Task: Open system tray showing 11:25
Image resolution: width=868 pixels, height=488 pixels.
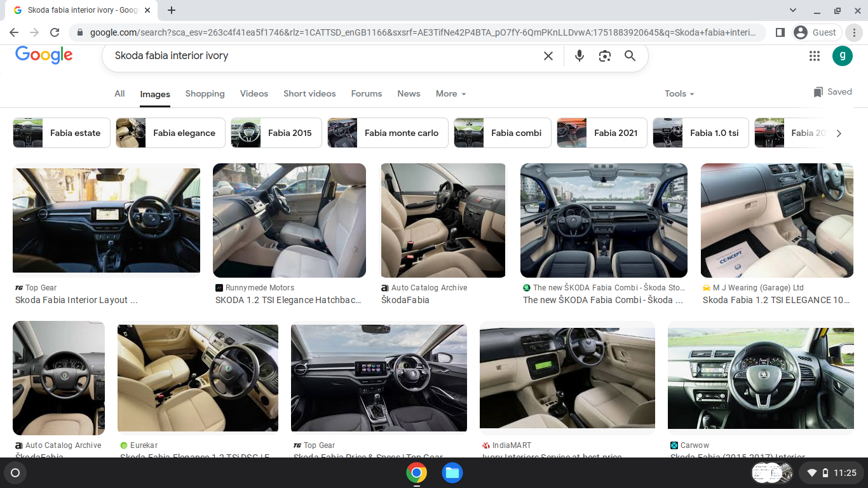Action: point(831,473)
